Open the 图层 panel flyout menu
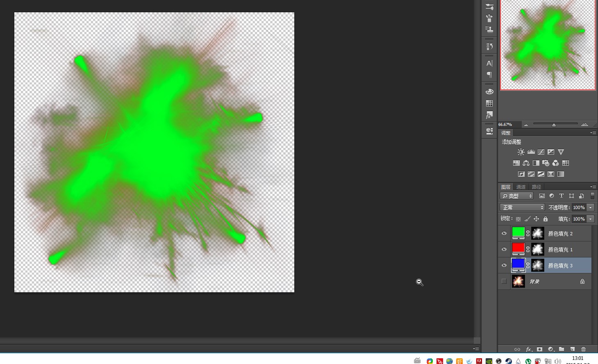 click(593, 187)
